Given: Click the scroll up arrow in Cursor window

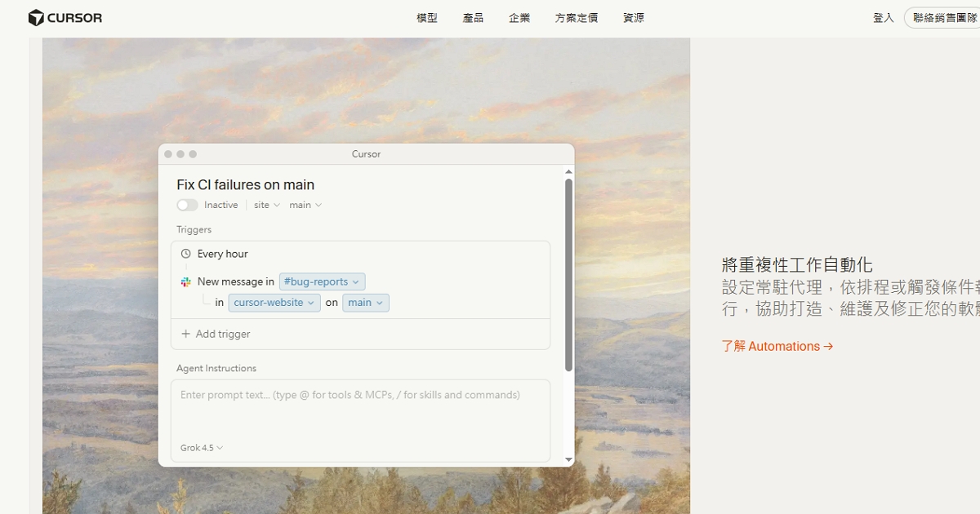Looking at the screenshot, I should 568,172.
